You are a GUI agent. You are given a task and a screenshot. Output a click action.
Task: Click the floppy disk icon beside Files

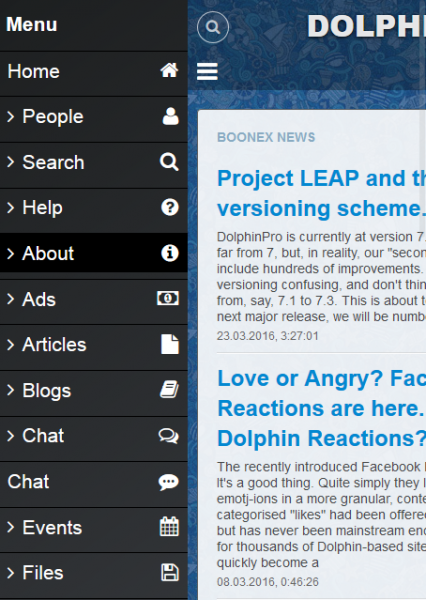(170, 572)
